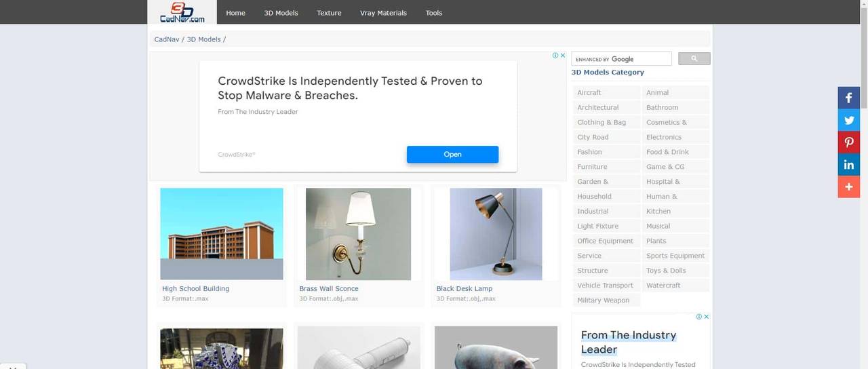This screenshot has height=369, width=868.
Task: Click the Google search magnifier button
Action: [x=694, y=59]
